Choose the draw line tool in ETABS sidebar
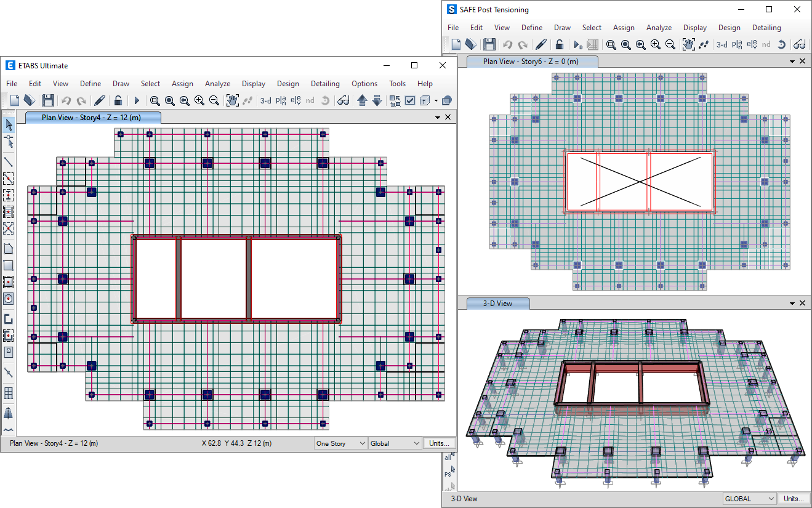Screen dimensions: 812x508 pyautogui.click(x=9, y=161)
